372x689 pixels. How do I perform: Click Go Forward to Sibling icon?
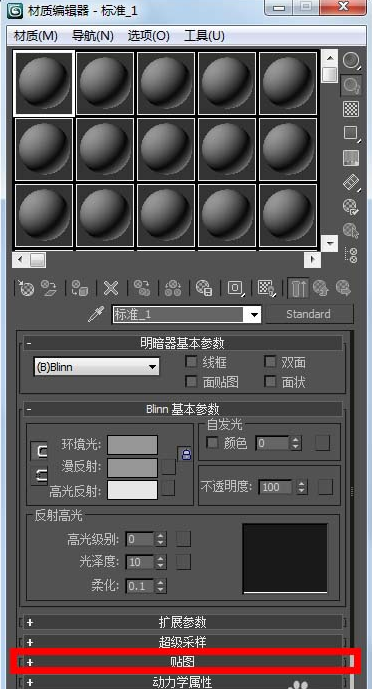(343, 288)
